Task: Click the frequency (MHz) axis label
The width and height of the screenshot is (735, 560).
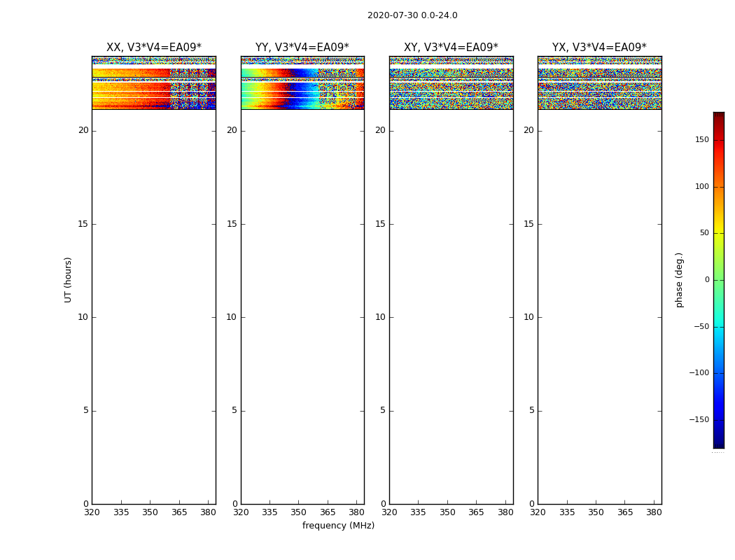Action: click(338, 525)
